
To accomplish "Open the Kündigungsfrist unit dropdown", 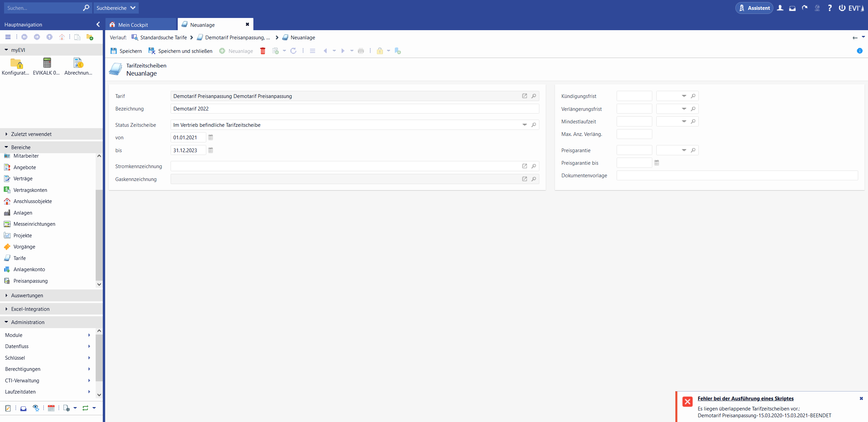I will tap(684, 96).
